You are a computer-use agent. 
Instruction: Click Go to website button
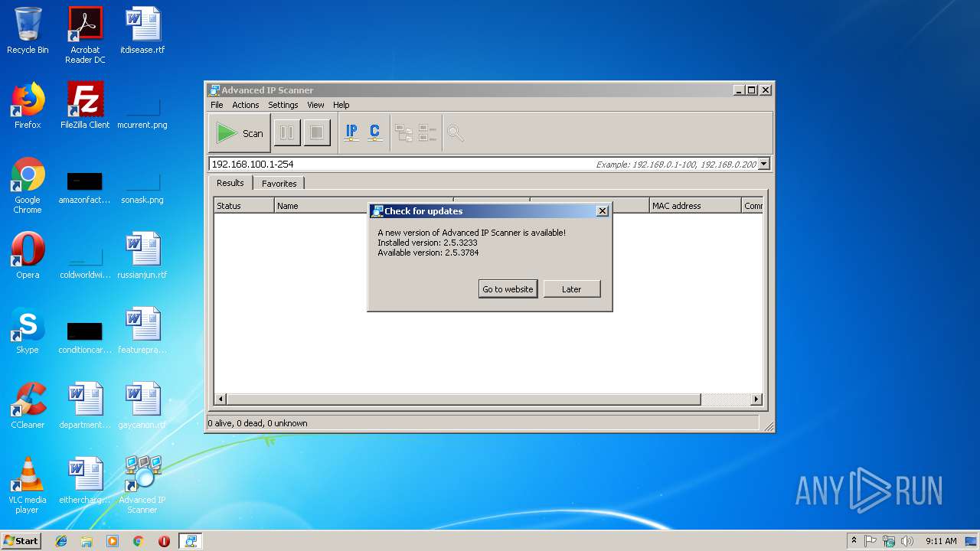click(x=508, y=289)
